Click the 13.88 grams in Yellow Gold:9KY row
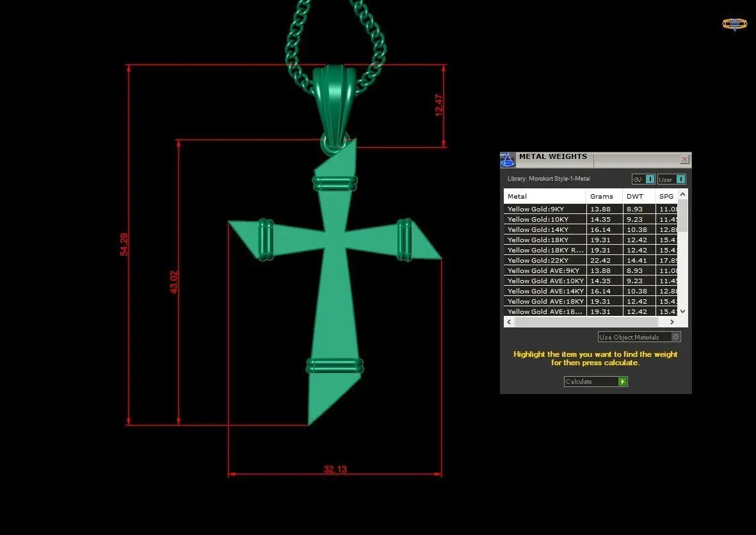Screen dimensions: 756x535 tap(600, 209)
